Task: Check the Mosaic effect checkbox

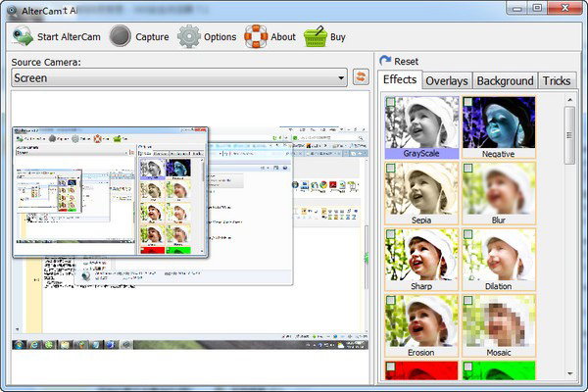Action: (x=467, y=300)
